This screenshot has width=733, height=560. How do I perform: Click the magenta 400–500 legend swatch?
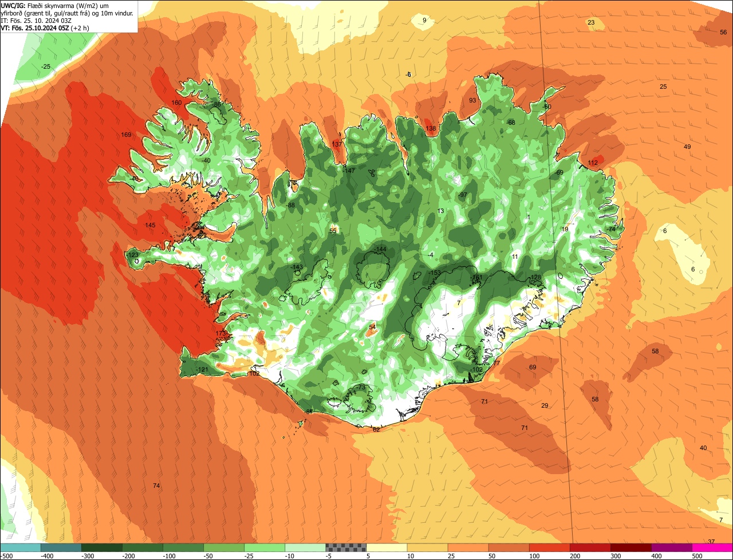coord(672,547)
